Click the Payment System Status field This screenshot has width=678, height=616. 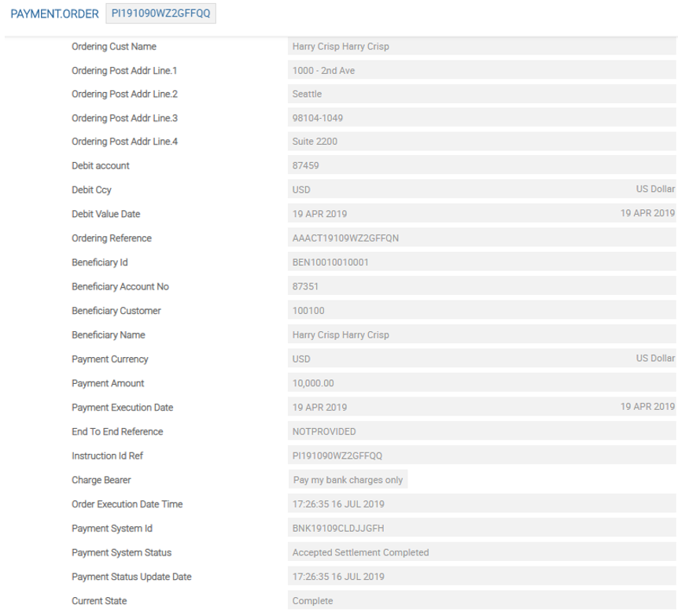point(481,552)
